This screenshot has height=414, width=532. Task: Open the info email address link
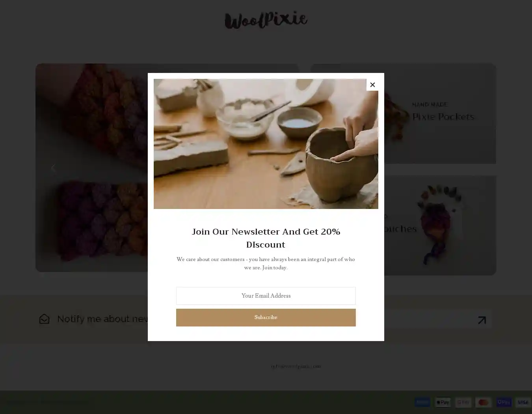point(296,366)
